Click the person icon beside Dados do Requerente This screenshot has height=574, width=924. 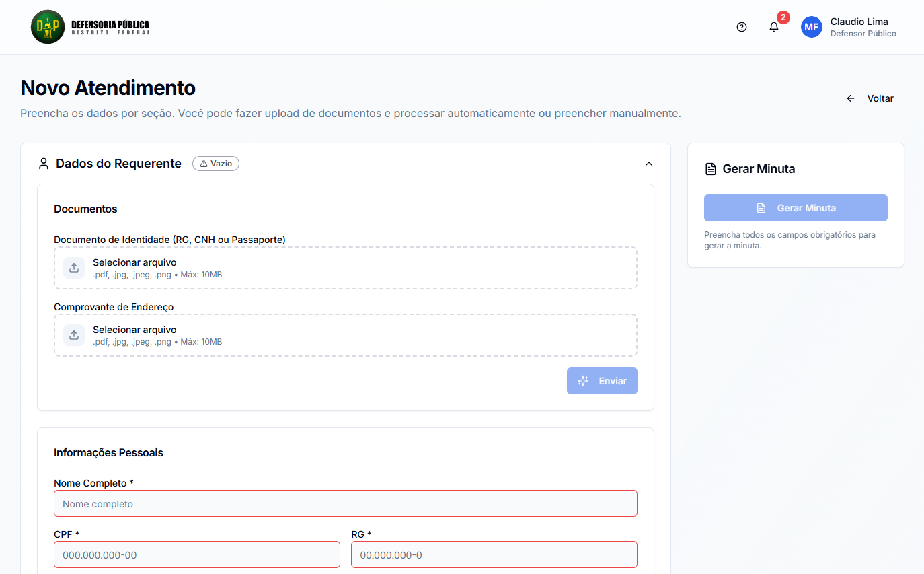[44, 164]
